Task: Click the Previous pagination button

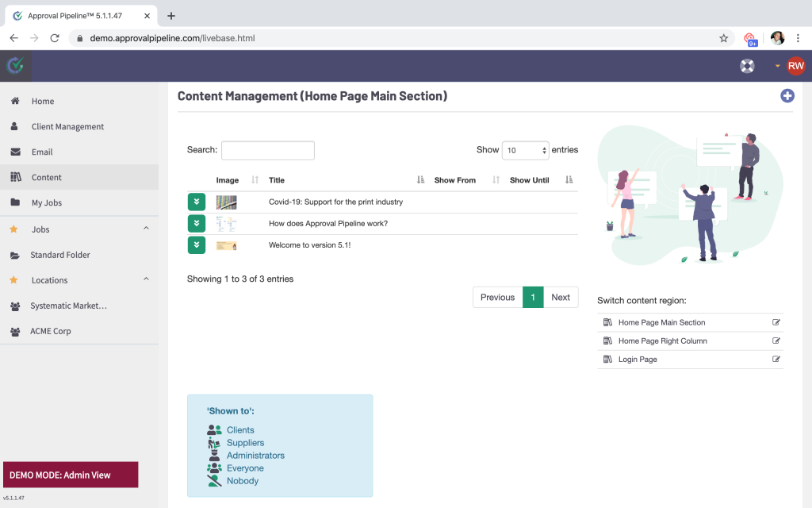Action: coord(497,297)
